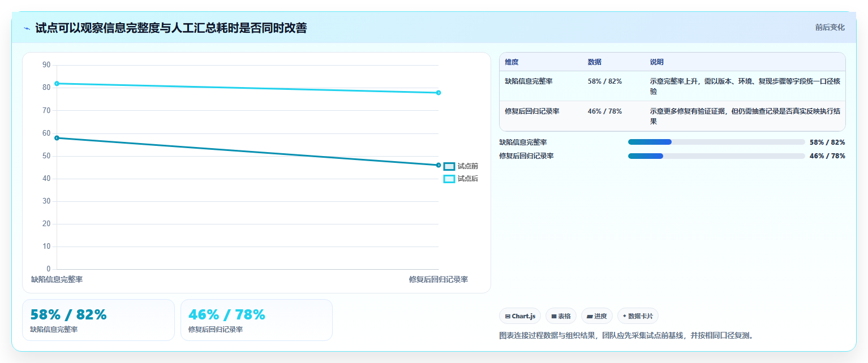Click the 58% / 82% stat card
The height and width of the screenshot is (363, 868).
(x=98, y=320)
